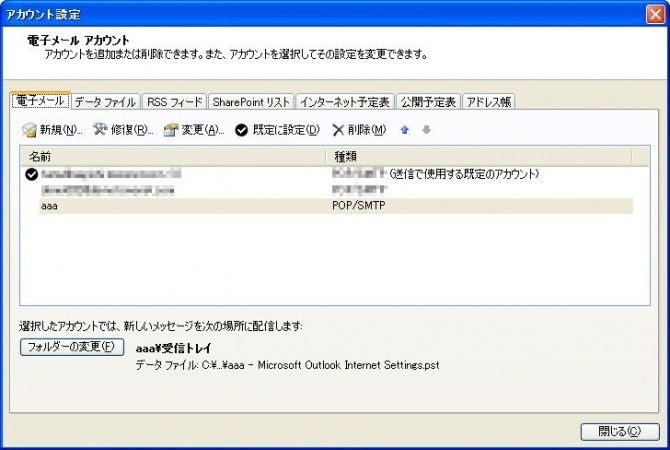Go to the 公開予定表 tab
The image size is (670, 450).
click(x=427, y=102)
